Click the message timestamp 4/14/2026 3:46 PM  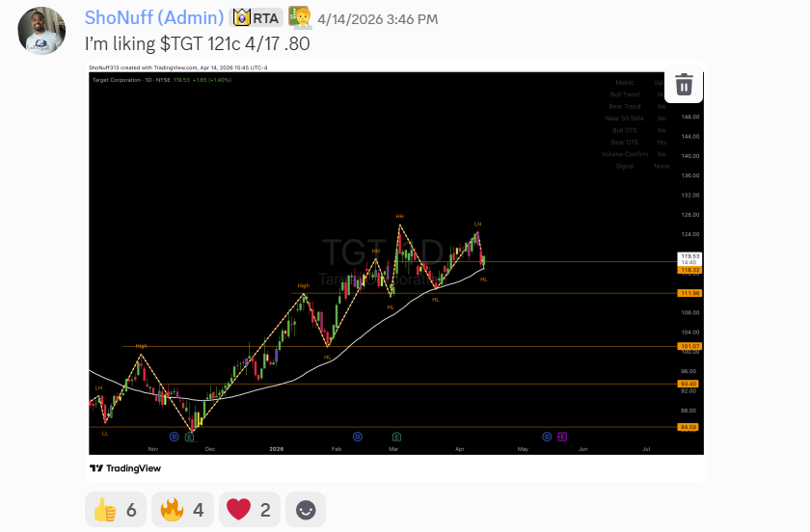pos(378,19)
